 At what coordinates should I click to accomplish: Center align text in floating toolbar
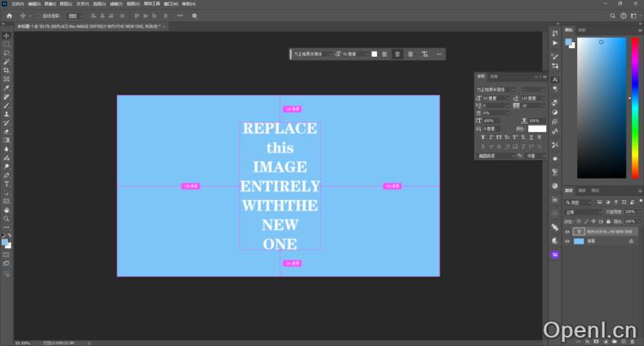(x=397, y=54)
